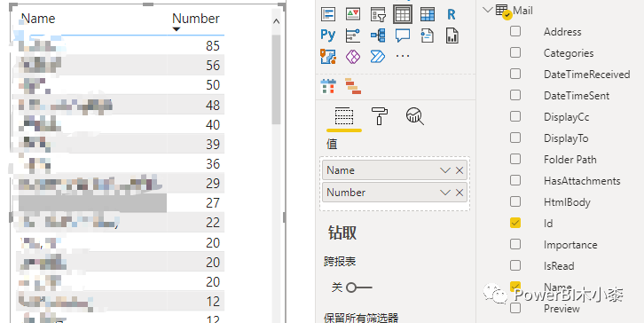The image size is (644, 323).
Task: Select the Python visual icon
Action: 328,35
